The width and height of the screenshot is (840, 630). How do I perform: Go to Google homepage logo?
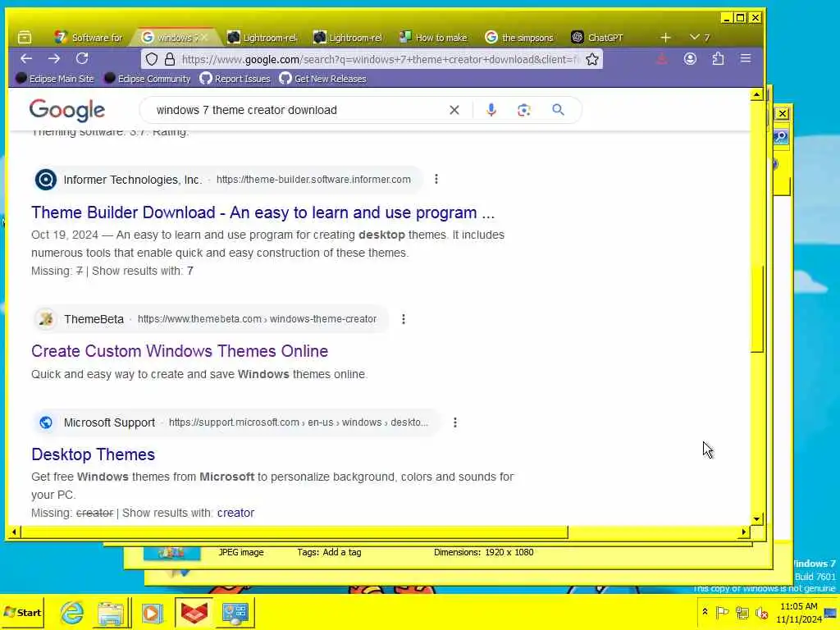point(67,110)
